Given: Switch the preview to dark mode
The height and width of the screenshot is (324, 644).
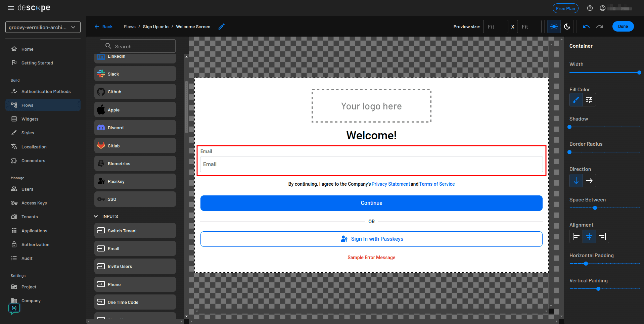Looking at the screenshot, I should tap(567, 26).
